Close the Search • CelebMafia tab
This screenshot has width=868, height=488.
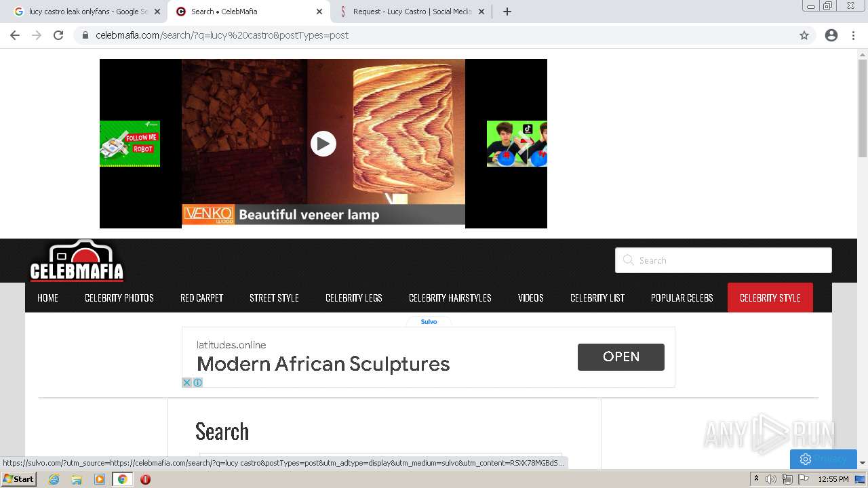pyautogui.click(x=319, y=12)
